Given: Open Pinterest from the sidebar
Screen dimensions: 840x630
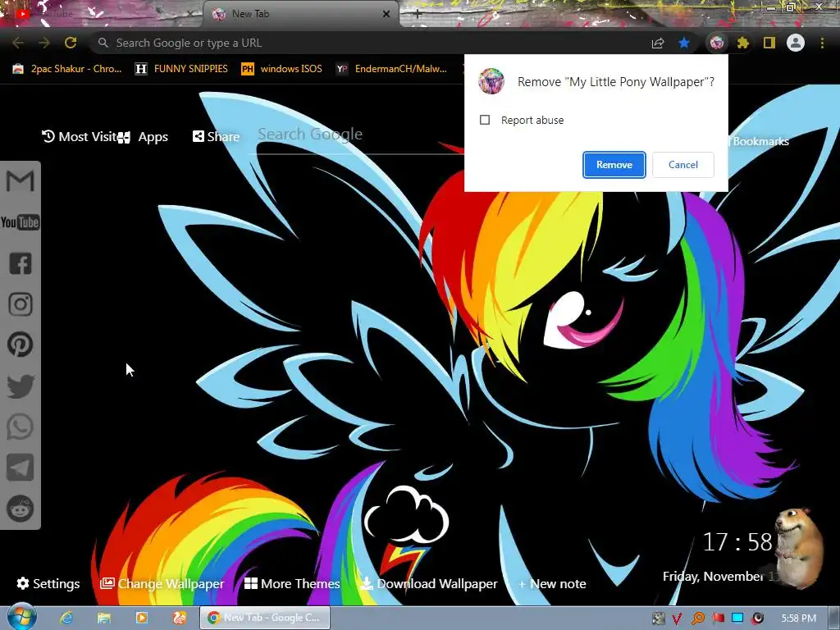Looking at the screenshot, I should (x=21, y=345).
